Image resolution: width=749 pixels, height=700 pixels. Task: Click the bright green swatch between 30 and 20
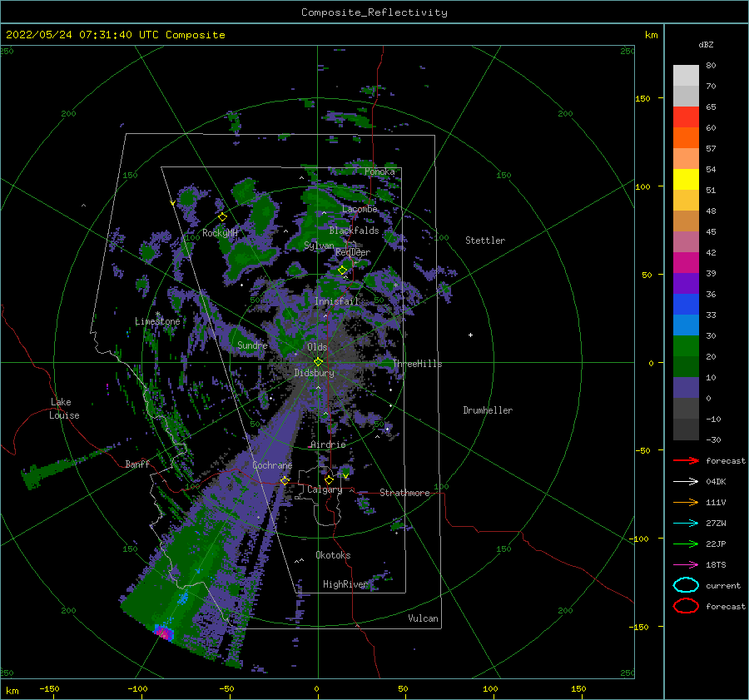pos(686,346)
